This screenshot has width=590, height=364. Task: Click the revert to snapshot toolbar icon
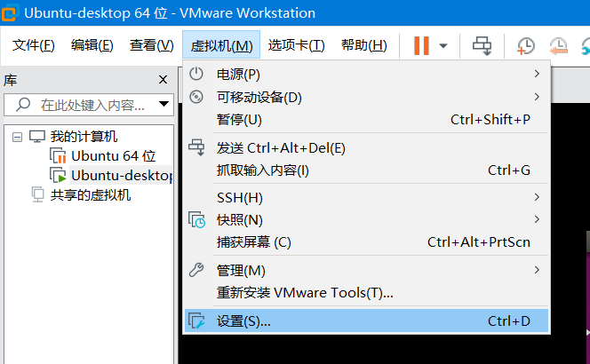tap(558, 46)
